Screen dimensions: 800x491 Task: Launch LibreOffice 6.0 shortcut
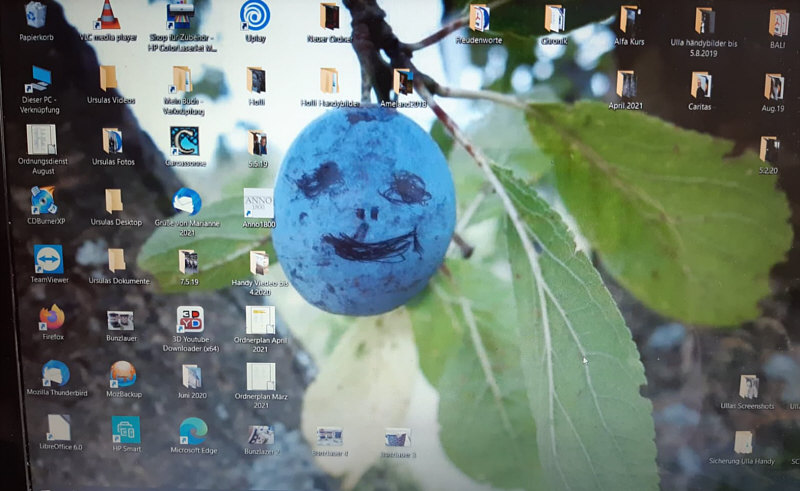click(60, 429)
